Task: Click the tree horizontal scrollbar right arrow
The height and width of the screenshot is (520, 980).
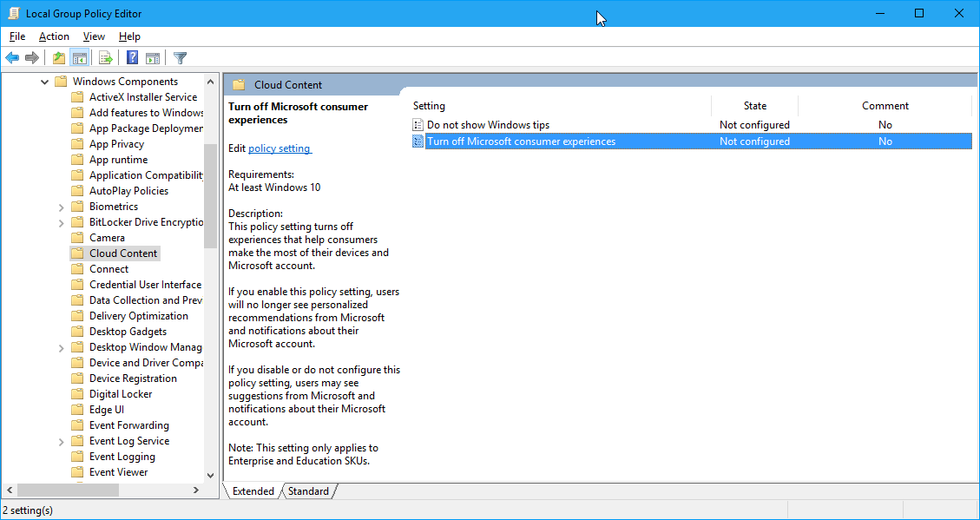Action: (195, 490)
